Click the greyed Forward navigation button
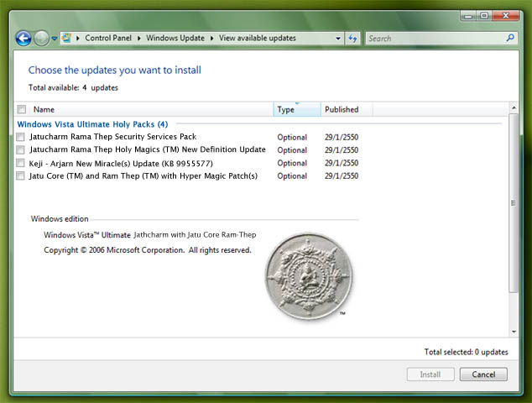This screenshot has height=403, width=532. click(x=41, y=39)
